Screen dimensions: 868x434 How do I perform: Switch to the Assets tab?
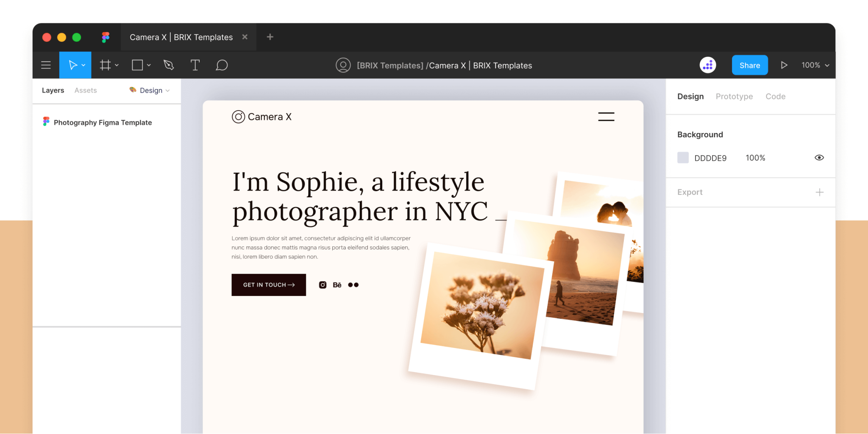(x=86, y=90)
